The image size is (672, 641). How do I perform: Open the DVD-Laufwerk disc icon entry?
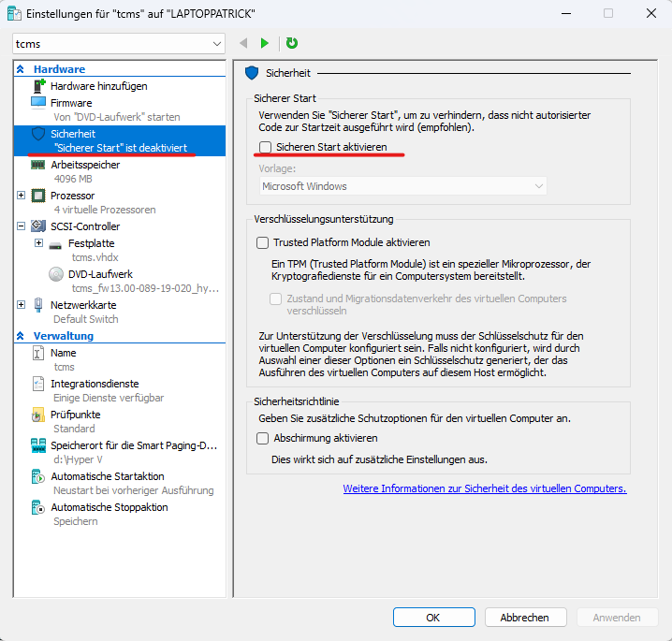point(56,274)
